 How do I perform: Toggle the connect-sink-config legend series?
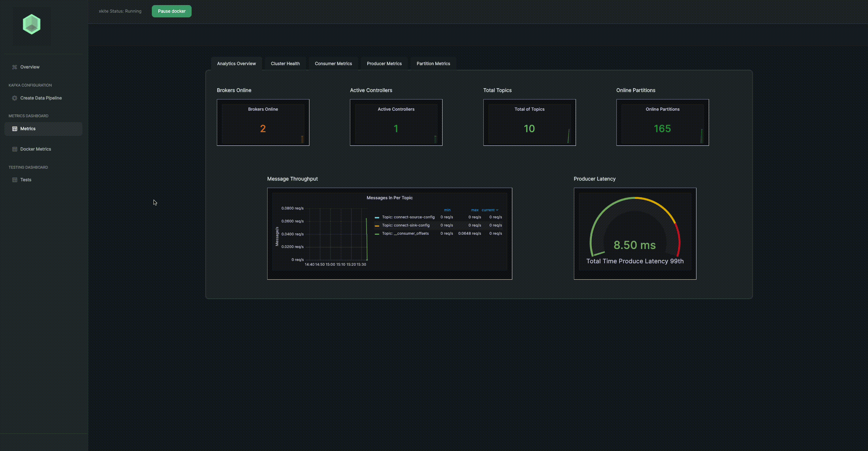pyautogui.click(x=405, y=226)
